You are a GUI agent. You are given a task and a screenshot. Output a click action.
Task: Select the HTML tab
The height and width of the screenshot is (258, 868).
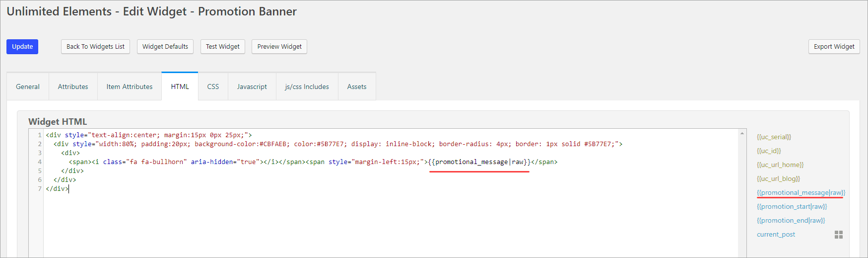click(180, 86)
